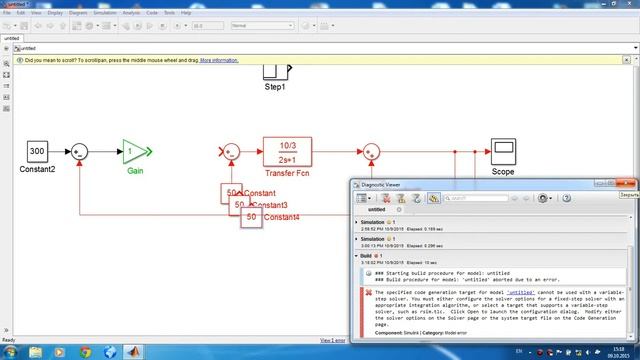Viewport: 640px width, 360px height.
Task: Toggle the info filter icon in Diagnostic Viewer
Action: pos(416,198)
